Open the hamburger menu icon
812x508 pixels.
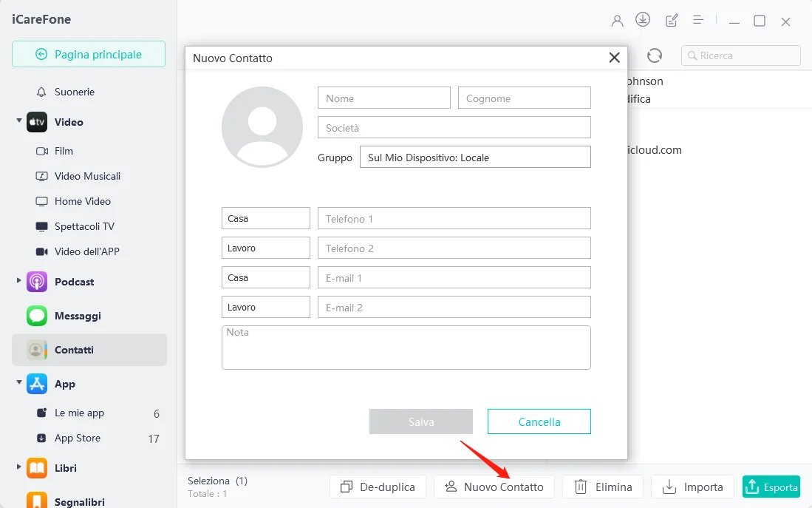[698, 21]
